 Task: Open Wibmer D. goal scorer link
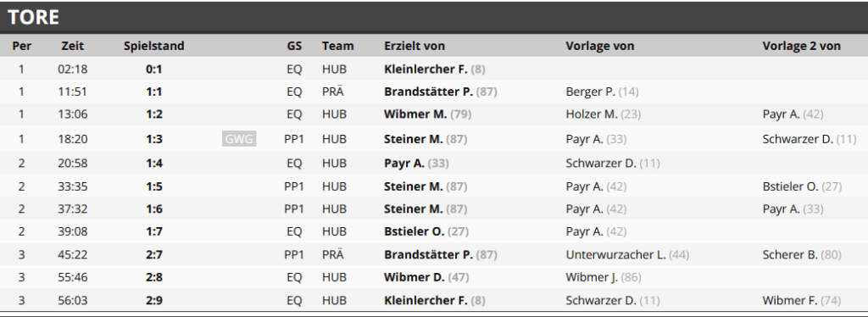[x=414, y=277]
